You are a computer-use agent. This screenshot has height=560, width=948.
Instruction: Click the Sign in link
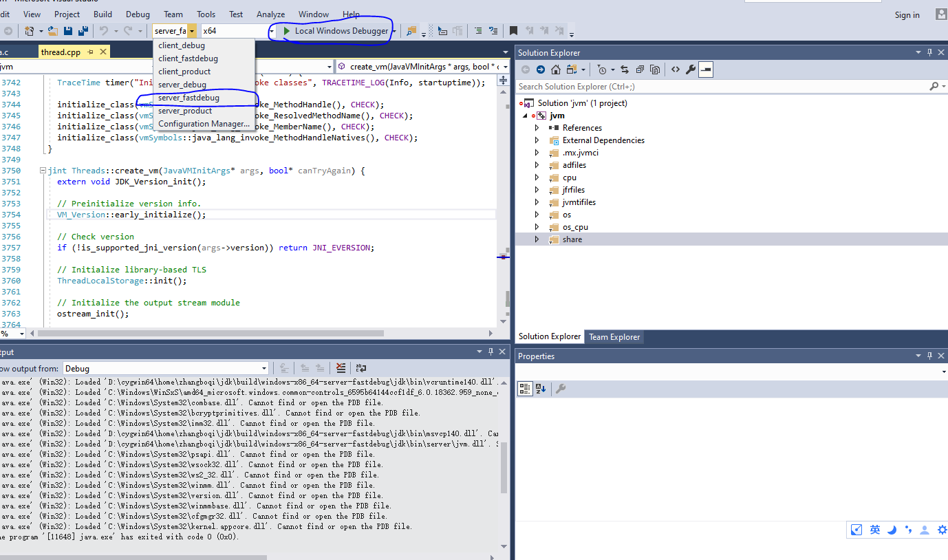907,15
